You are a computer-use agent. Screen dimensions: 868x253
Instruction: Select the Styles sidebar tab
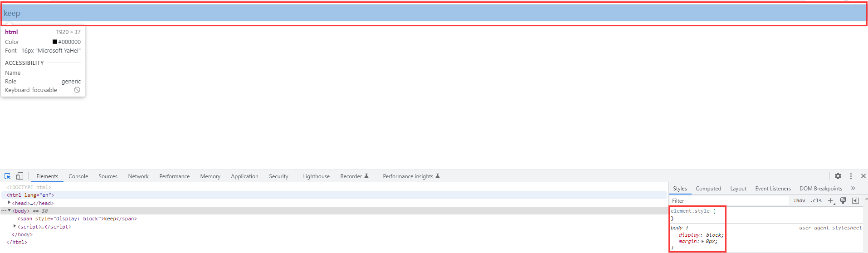[680, 189]
